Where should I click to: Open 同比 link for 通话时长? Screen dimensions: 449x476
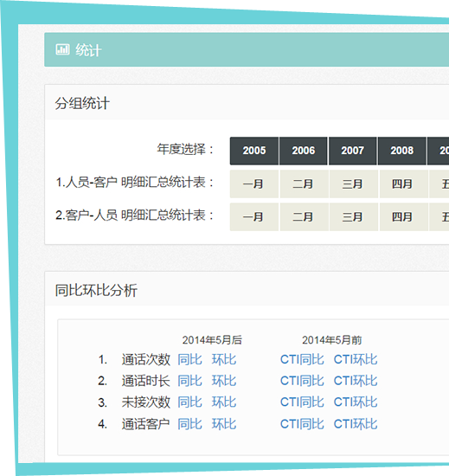[x=189, y=381]
